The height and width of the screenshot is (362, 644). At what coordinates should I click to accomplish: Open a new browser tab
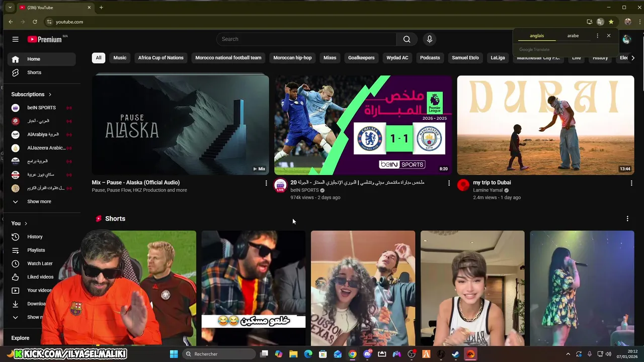pyautogui.click(x=101, y=8)
